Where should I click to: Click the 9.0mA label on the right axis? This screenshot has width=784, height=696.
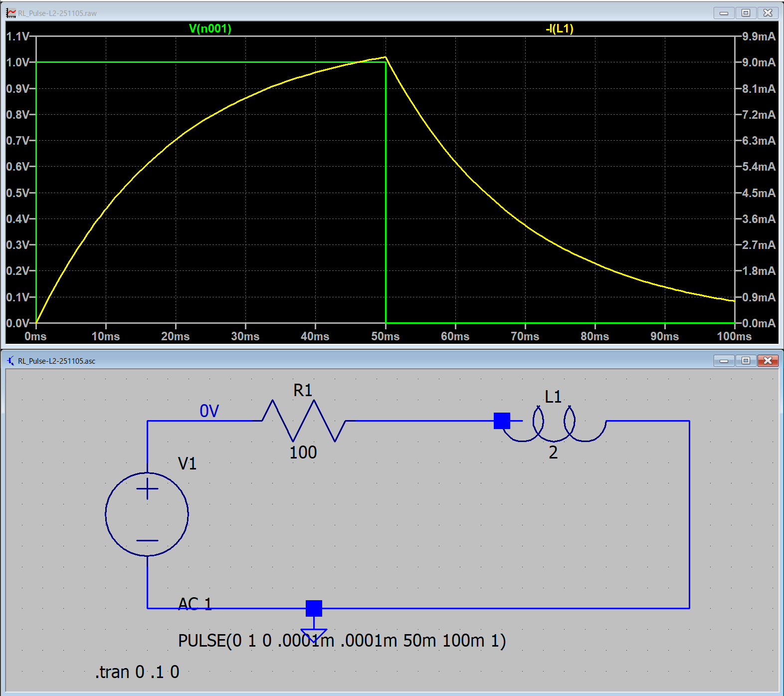(758, 62)
